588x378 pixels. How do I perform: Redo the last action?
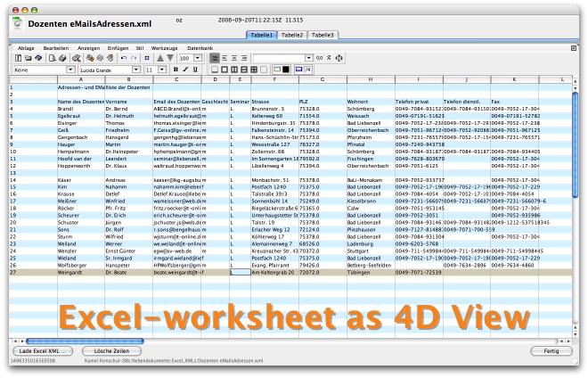(x=134, y=58)
